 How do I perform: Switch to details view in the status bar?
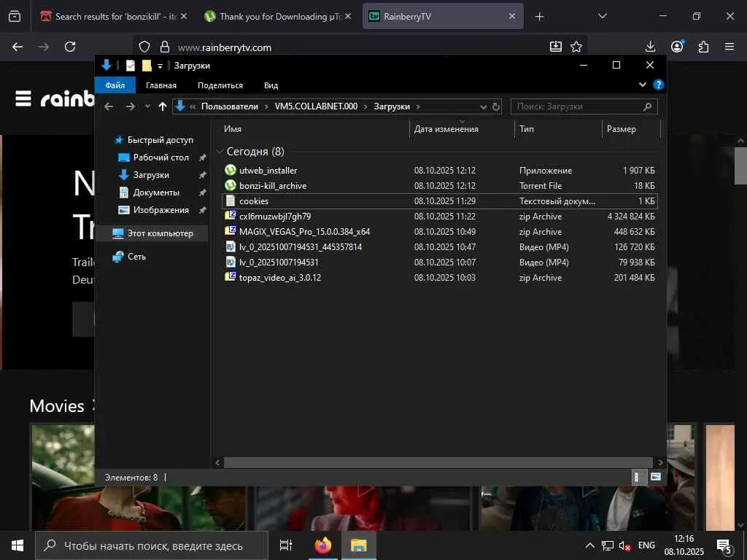[638, 477]
